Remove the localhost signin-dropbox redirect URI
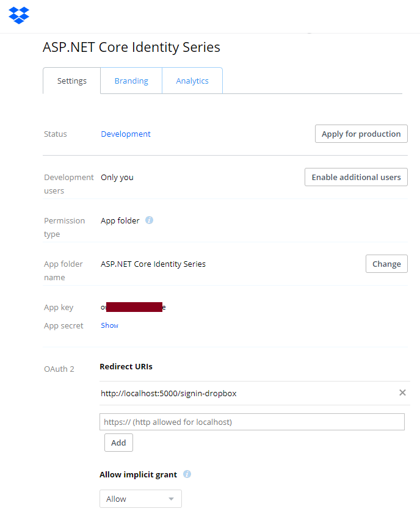420x514 pixels. 402,393
